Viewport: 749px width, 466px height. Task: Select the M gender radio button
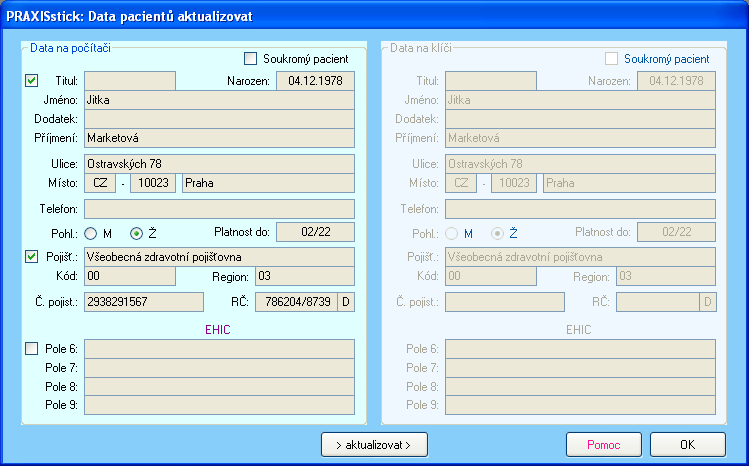click(x=91, y=233)
